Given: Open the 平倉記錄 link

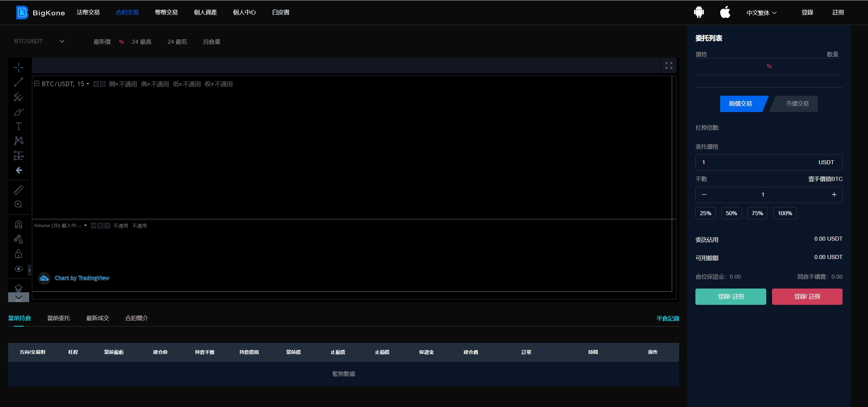Looking at the screenshot, I should (x=668, y=318).
